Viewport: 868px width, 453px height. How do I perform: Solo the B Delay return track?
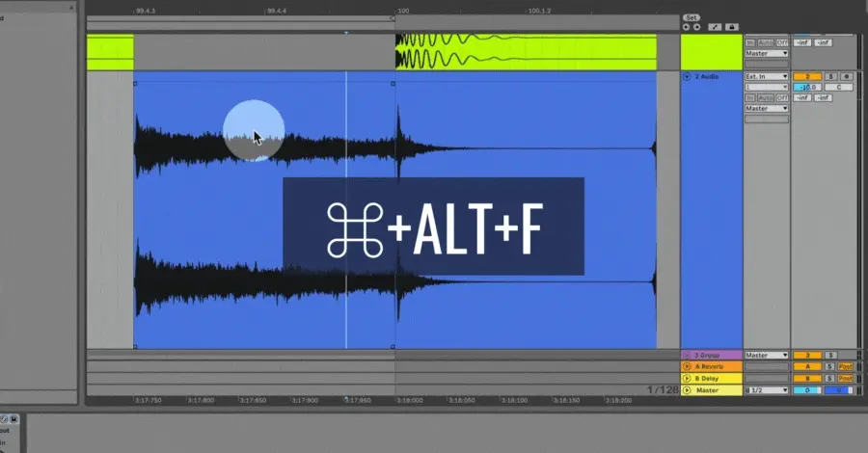coord(829,379)
